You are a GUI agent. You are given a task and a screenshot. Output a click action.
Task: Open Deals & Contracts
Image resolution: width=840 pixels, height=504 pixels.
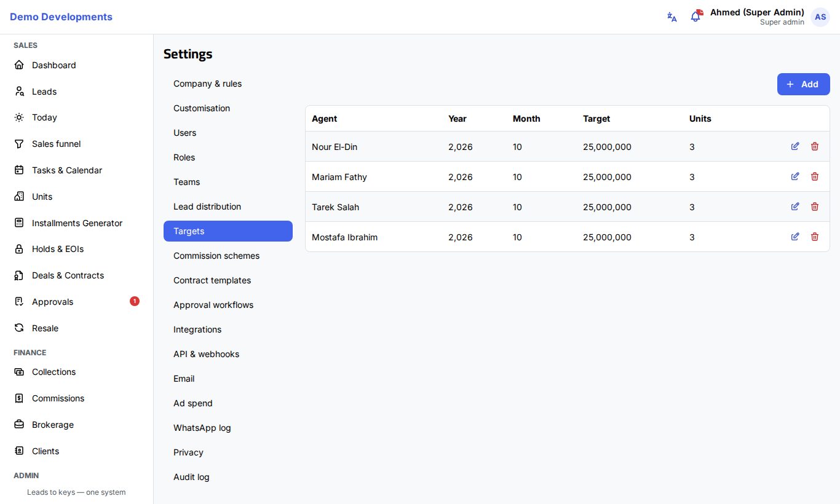click(x=76, y=275)
